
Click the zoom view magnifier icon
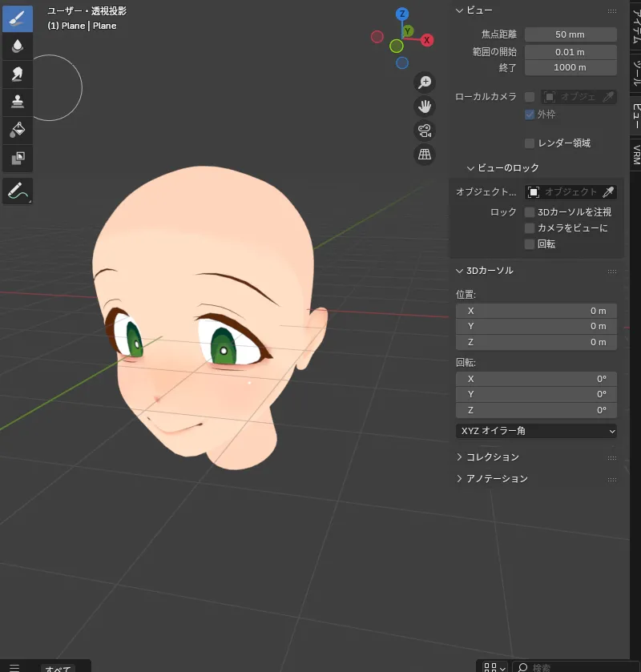425,82
